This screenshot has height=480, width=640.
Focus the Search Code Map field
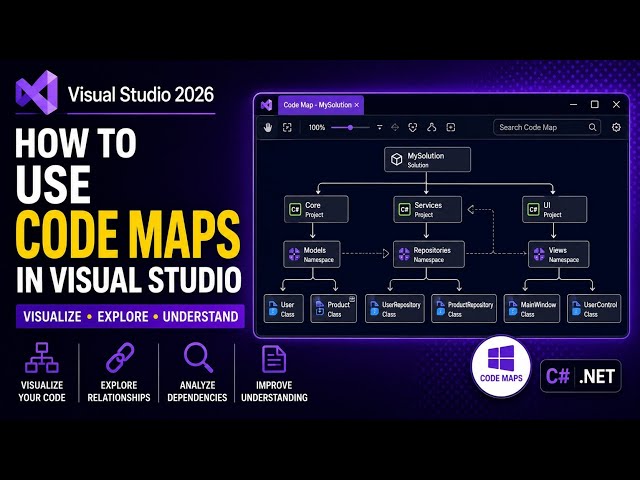(x=547, y=127)
